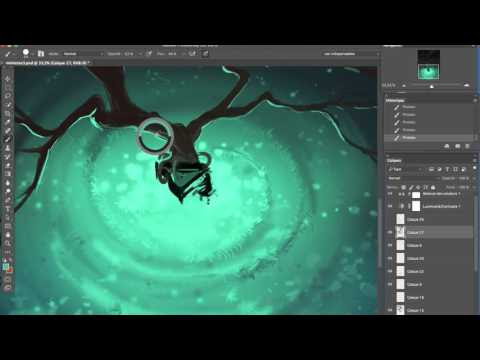Filter layers by smart objects icon
480x360 pixels.
pos(463,169)
